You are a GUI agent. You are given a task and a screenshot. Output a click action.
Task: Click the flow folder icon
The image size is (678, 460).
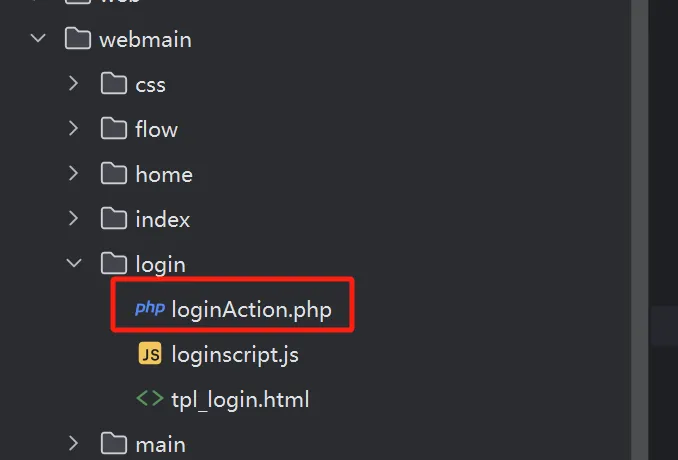click(114, 128)
